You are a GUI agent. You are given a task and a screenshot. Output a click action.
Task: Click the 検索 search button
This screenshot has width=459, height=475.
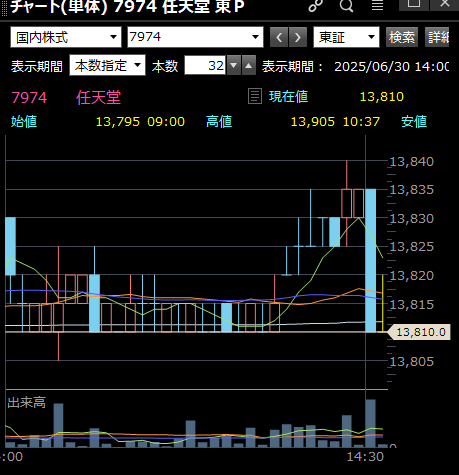point(402,37)
